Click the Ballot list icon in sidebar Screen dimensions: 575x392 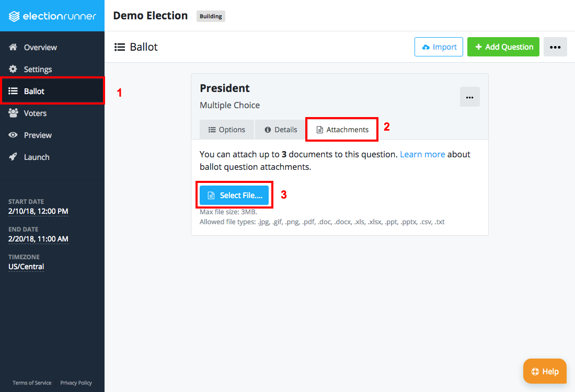[x=13, y=91]
